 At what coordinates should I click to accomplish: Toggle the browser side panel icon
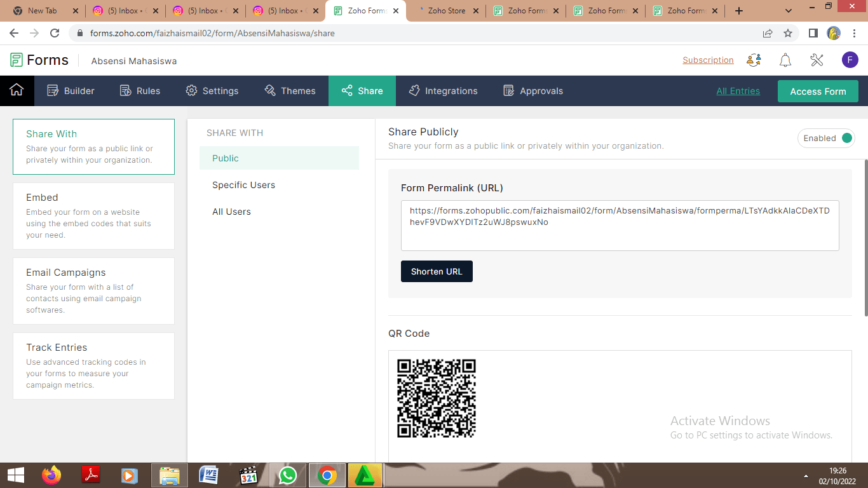pos(813,33)
